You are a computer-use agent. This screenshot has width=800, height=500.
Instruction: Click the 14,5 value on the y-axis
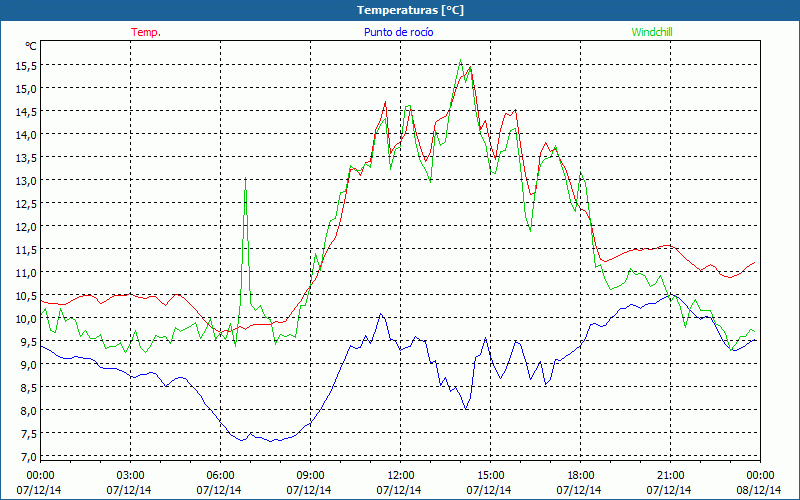26,111
